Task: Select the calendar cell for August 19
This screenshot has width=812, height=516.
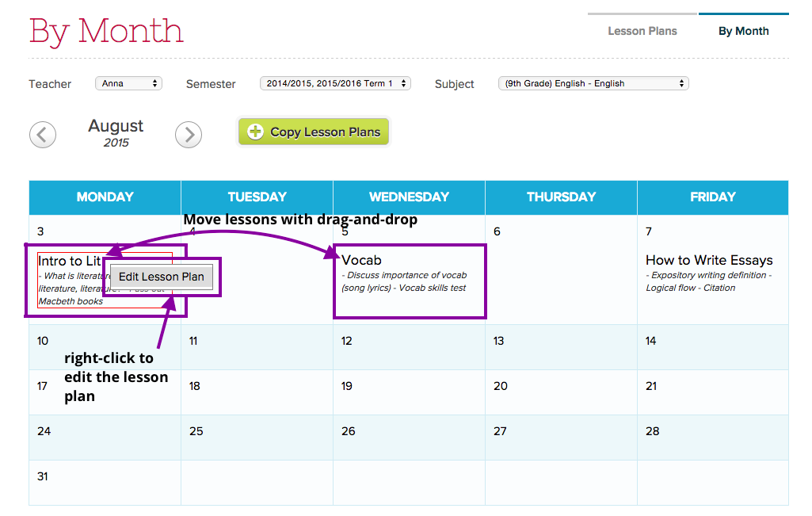Action: click(409, 392)
